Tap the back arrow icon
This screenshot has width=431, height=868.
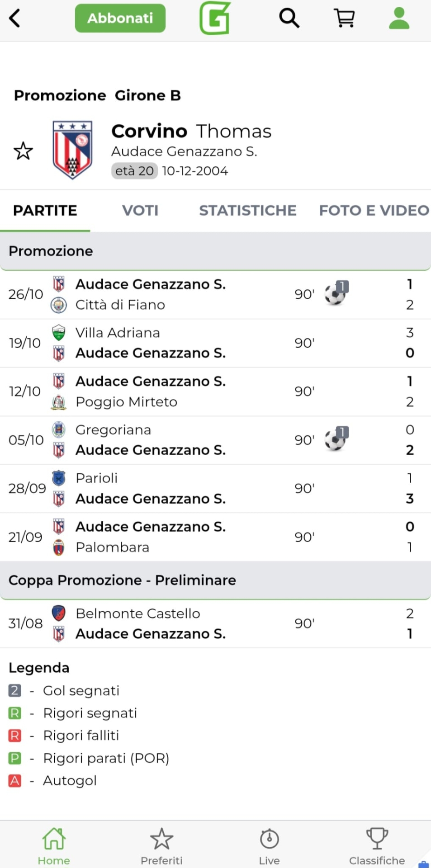(15, 19)
